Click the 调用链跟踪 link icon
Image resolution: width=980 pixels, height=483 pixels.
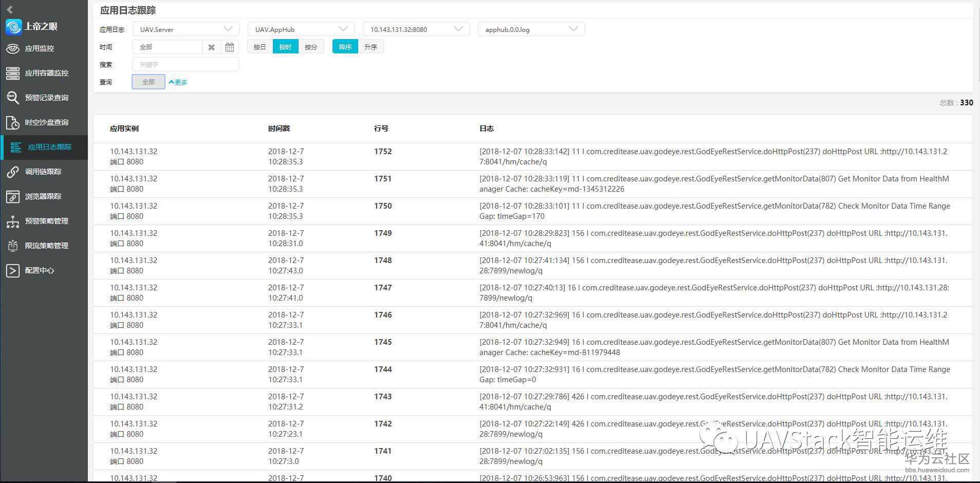pos(13,172)
